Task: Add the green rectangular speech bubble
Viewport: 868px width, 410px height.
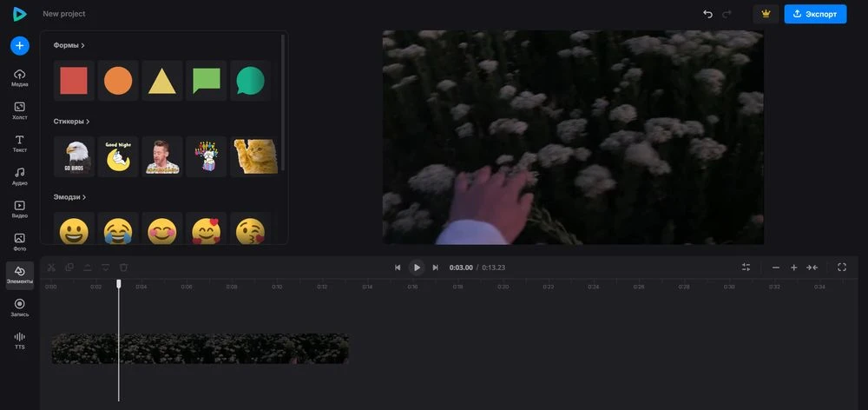Action: (x=207, y=81)
